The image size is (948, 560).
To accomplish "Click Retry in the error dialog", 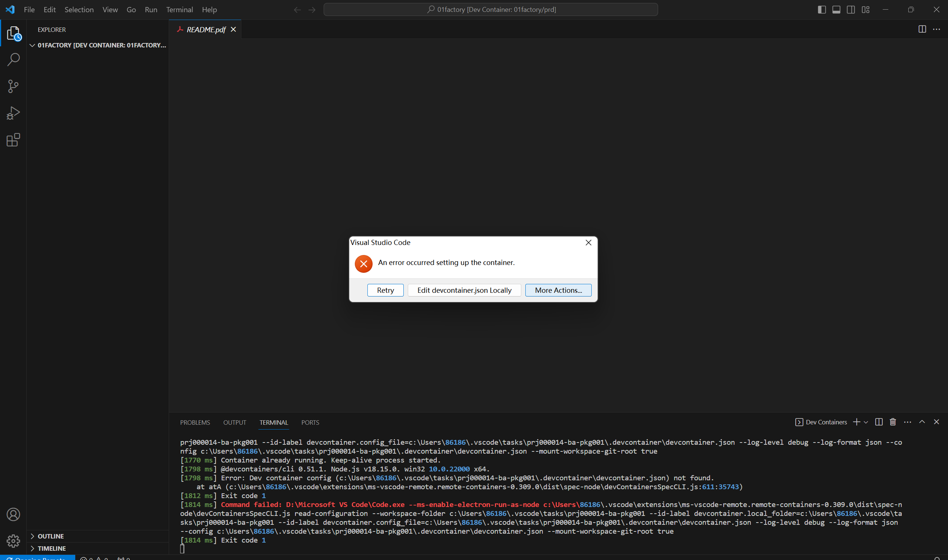I will (x=385, y=290).
